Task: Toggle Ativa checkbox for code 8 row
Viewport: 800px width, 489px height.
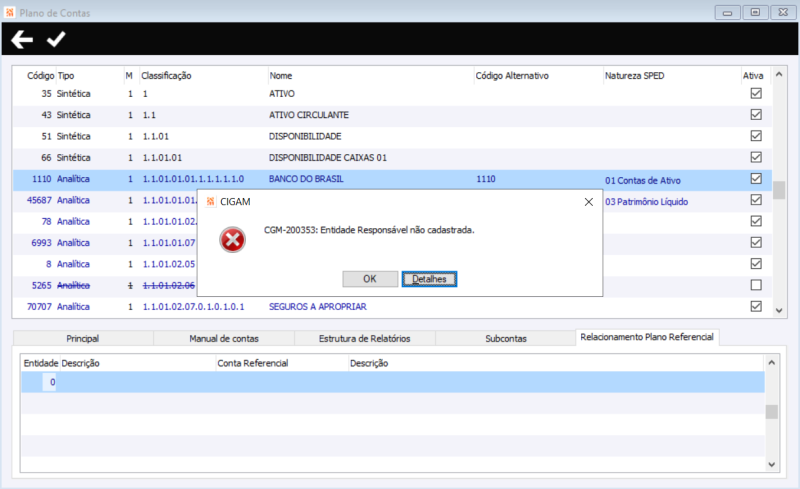Action: (756, 263)
